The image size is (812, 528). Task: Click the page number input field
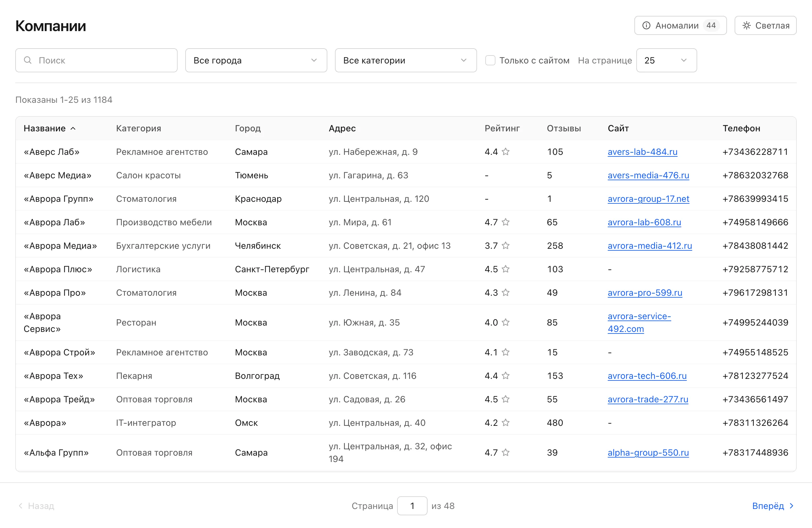pos(412,506)
